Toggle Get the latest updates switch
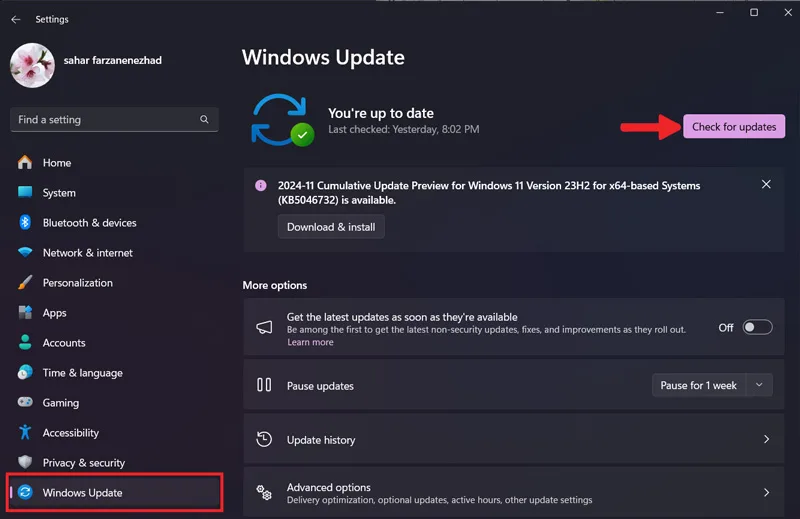The image size is (800, 519). coord(757,327)
